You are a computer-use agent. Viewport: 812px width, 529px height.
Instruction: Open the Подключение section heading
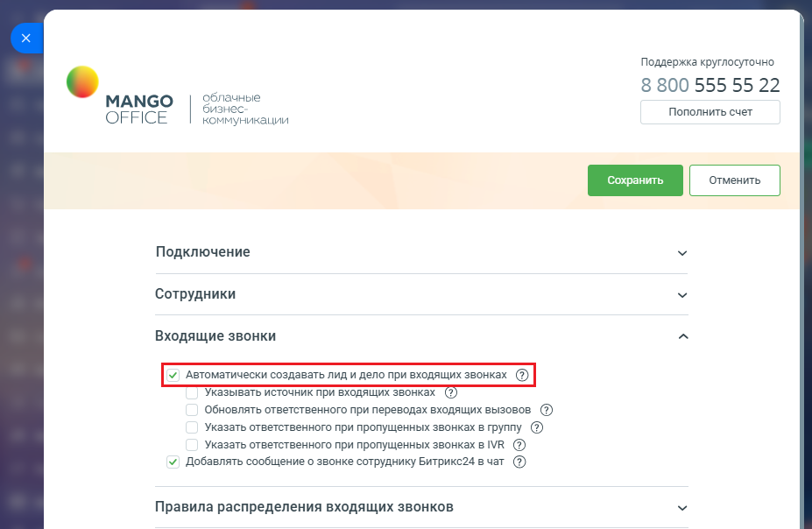203,252
